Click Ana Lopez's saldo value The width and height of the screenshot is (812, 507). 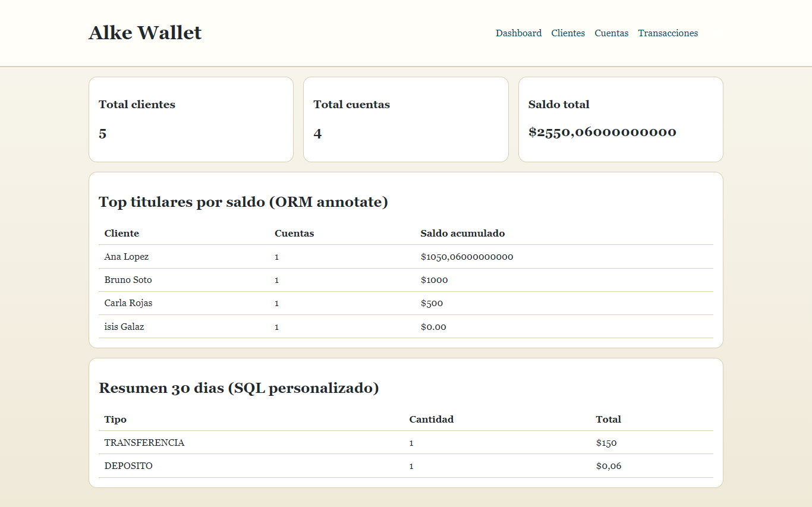click(x=467, y=257)
